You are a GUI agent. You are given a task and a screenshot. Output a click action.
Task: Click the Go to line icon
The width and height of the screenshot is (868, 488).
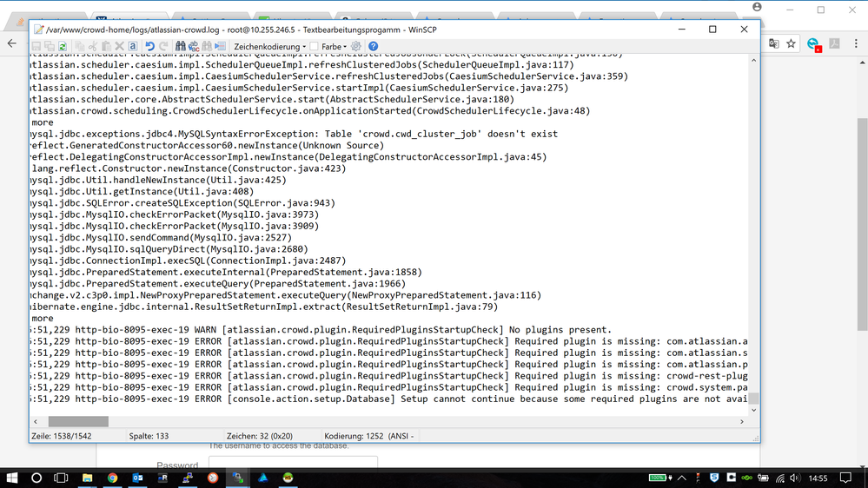(x=221, y=47)
